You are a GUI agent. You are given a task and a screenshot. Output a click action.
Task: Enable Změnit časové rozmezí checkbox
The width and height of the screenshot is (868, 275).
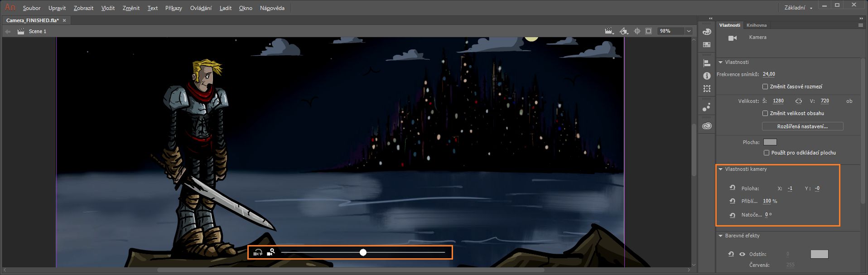click(765, 87)
